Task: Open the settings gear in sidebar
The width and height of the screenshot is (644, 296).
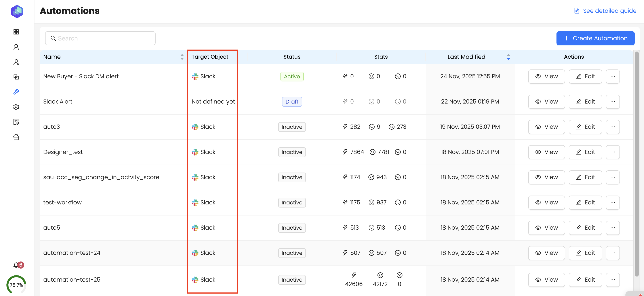Action: [x=16, y=107]
